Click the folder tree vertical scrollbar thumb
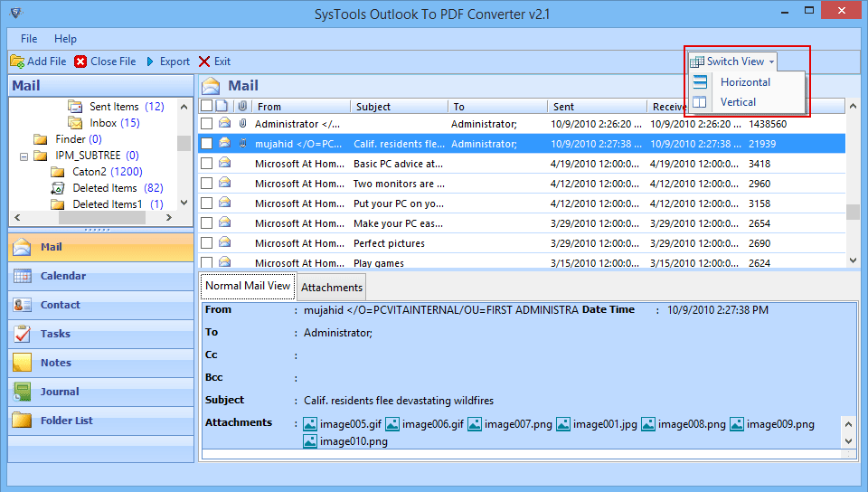 (x=184, y=142)
